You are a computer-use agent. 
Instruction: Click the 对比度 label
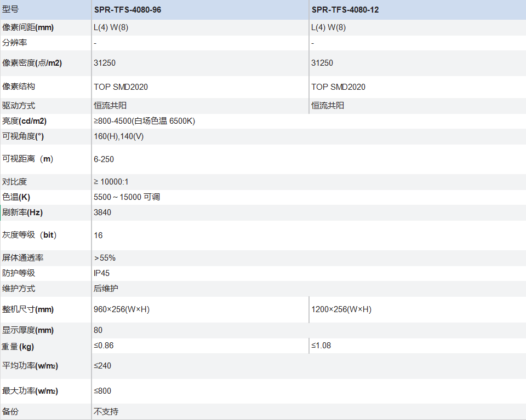[14, 182]
